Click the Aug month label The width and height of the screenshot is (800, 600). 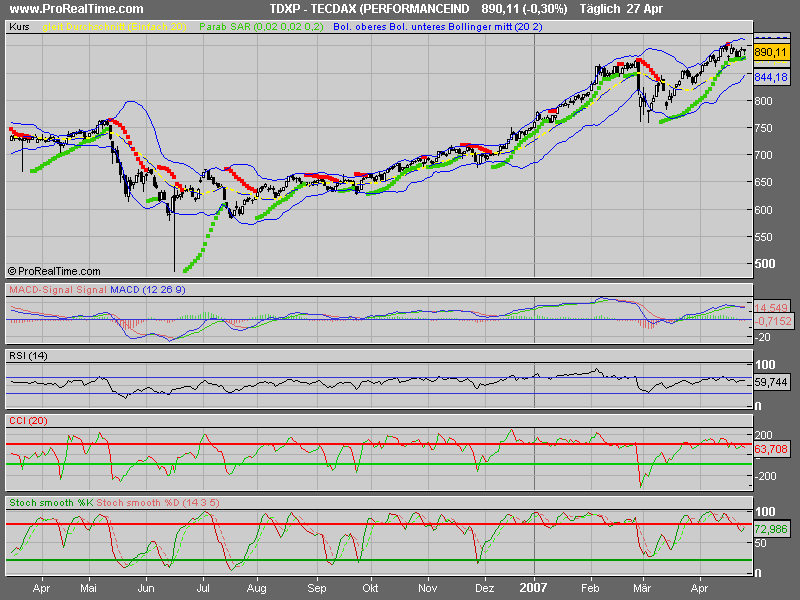click(257, 589)
